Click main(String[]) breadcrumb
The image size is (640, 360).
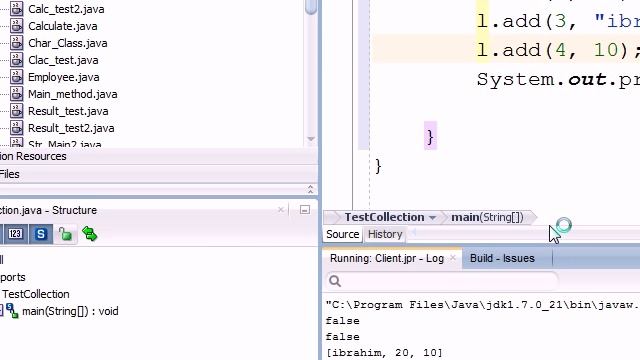click(487, 217)
